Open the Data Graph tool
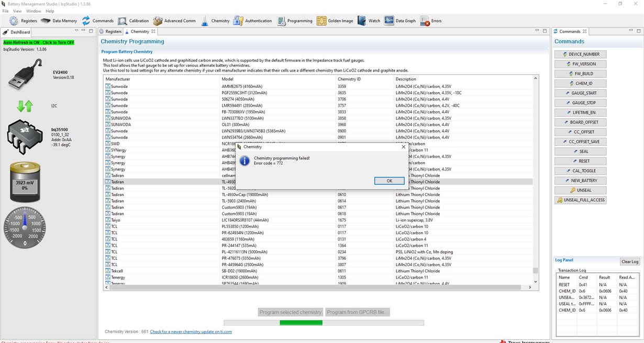The width and height of the screenshot is (644, 343). coord(400,21)
